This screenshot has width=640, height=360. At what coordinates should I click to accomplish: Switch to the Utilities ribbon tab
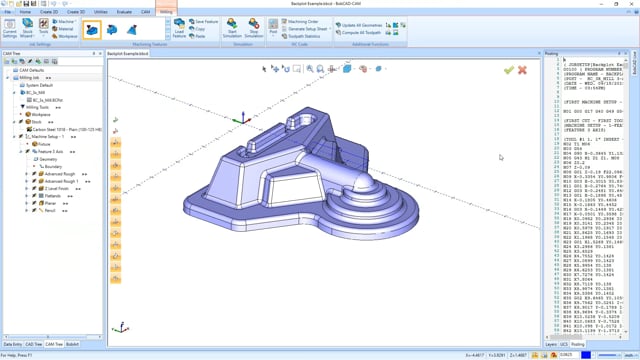pyautogui.click(x=100, y=12)
